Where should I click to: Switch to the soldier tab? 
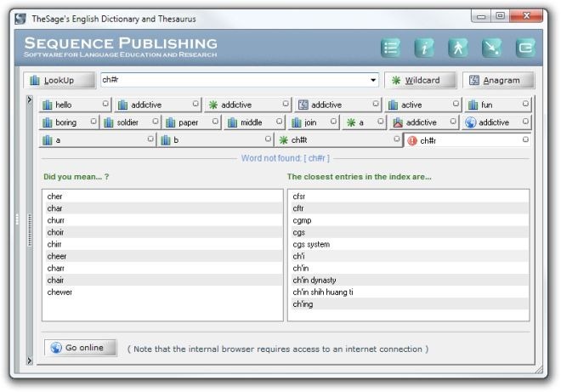point(131,122)
